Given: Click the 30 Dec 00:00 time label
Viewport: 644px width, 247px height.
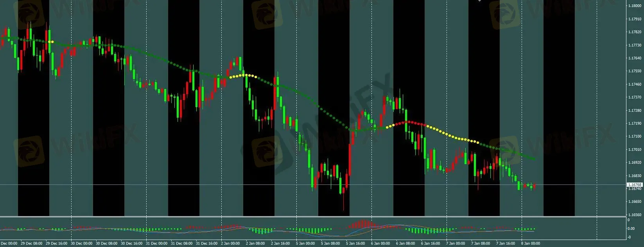Looking at the screenshot, I should (81, 243).
